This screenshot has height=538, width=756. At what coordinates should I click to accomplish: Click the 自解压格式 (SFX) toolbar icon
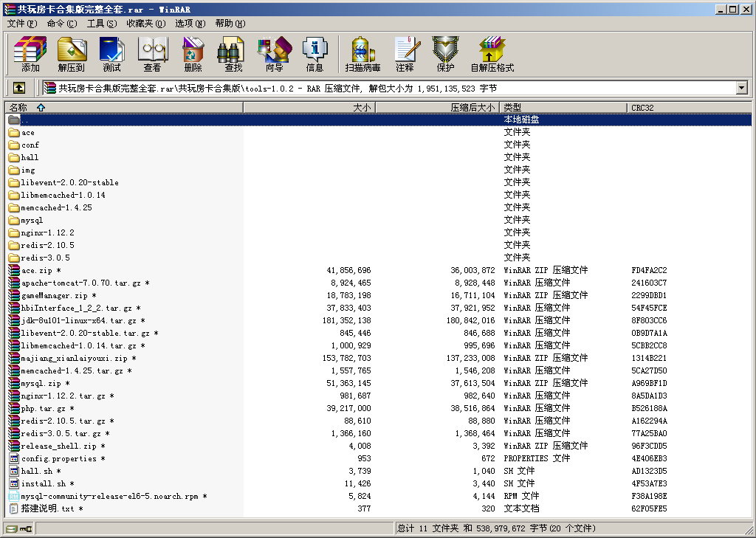coord(492,54)
